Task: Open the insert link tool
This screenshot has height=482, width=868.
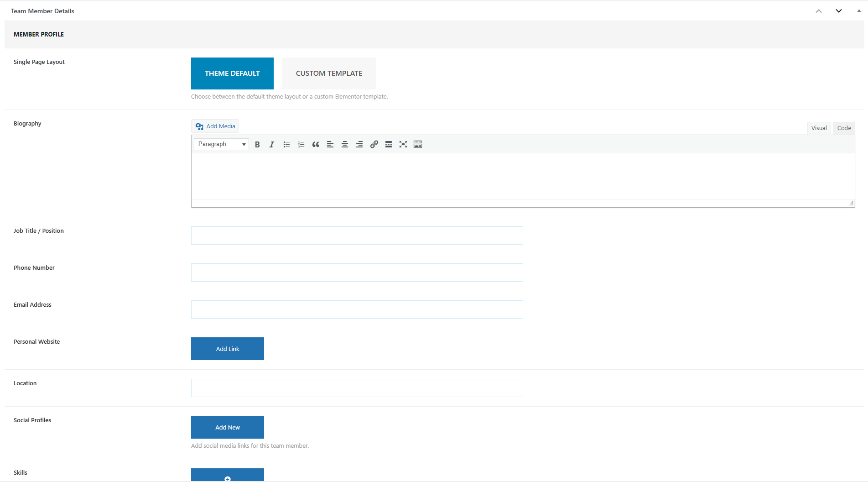Action: (374, 144)
